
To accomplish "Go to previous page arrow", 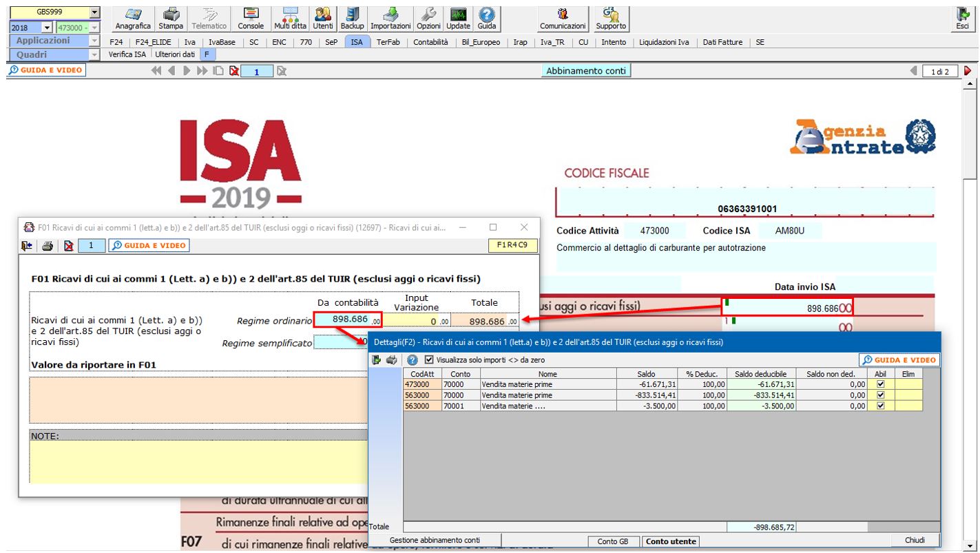I will [170, 70].
